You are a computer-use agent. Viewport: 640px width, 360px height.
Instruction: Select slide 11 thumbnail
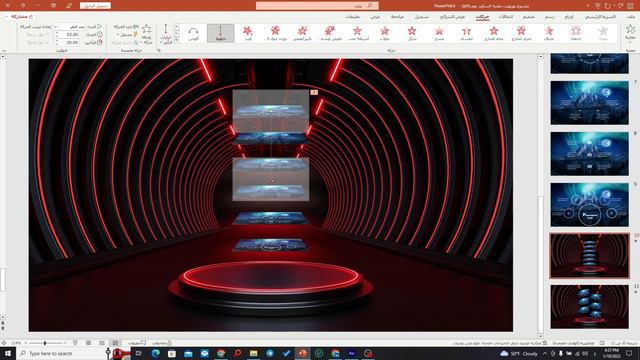click(x=589, y=307)
